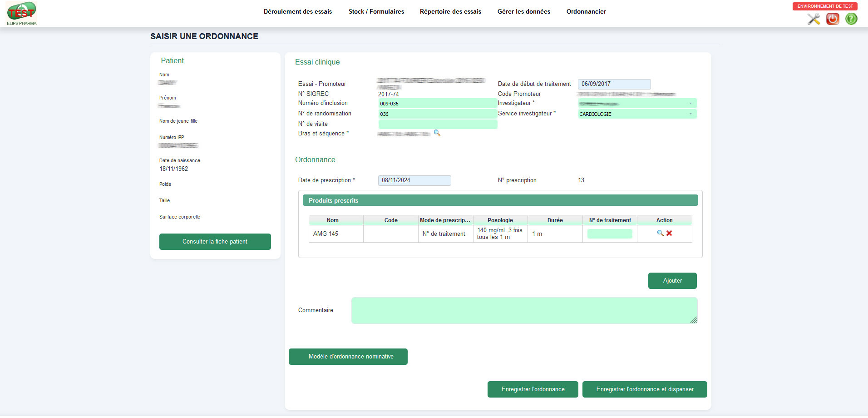Screen dimensions: 868x418
Task: Delete AMG 145 with the red X icon
Action: [x=669, y=233]
